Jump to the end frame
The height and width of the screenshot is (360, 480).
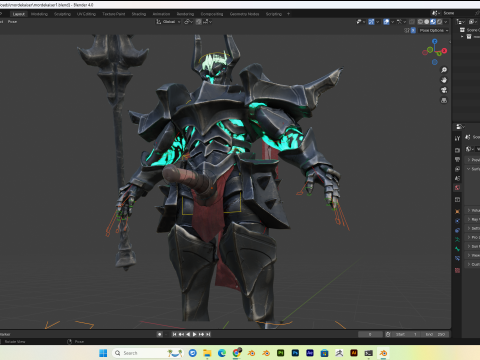coord(208,334)
